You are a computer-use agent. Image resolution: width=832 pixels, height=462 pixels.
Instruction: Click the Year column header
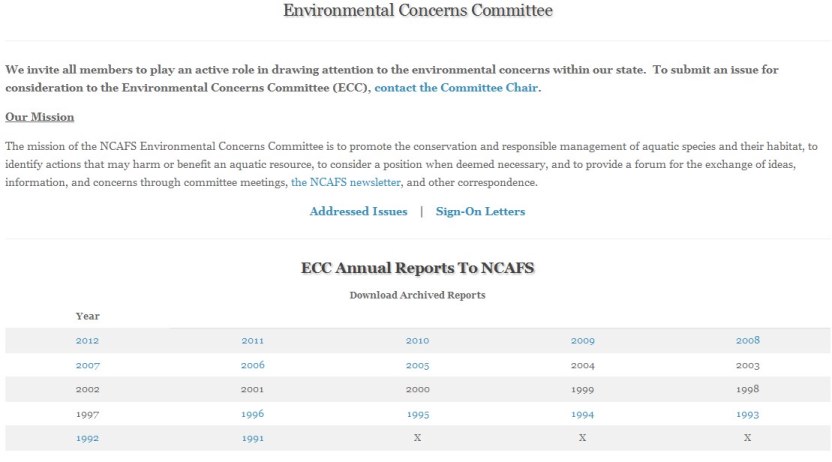click(88, 316)
